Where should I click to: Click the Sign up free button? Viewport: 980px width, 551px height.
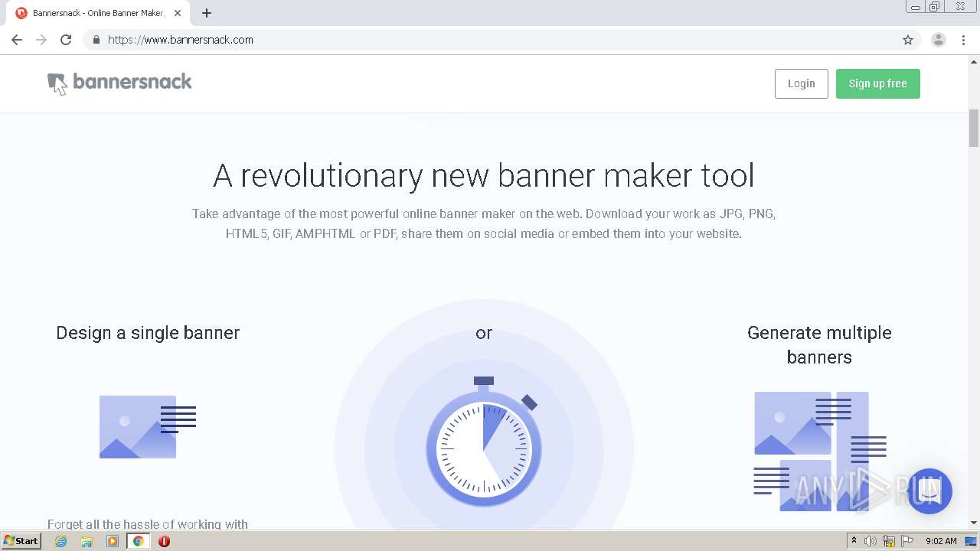tap(877, 83)
